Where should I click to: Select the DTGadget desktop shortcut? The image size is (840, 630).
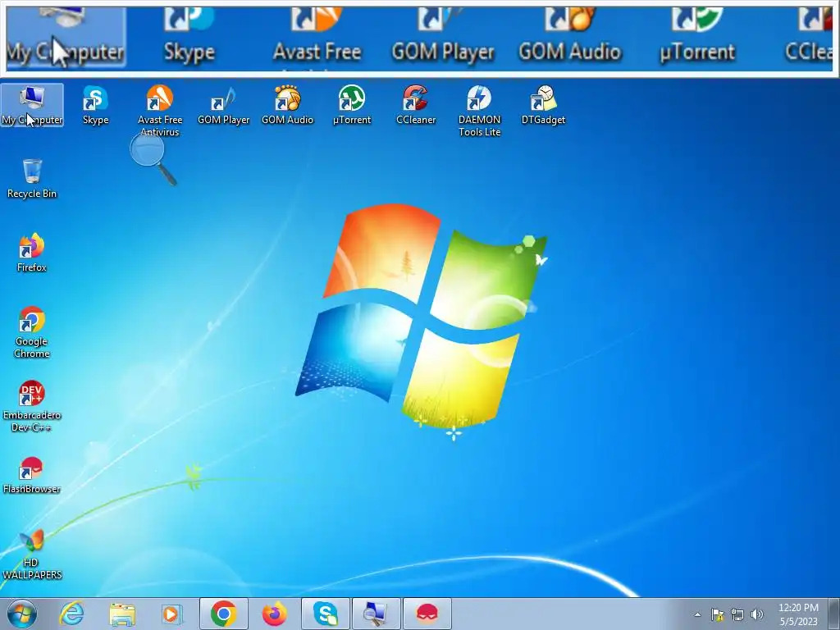click(x=543, y=105)
